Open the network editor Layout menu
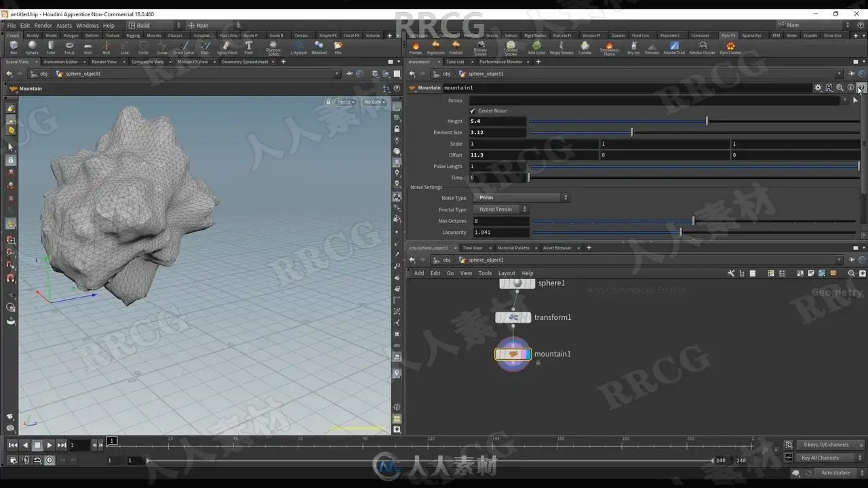The image size is (868, 488). coord(507,273)
